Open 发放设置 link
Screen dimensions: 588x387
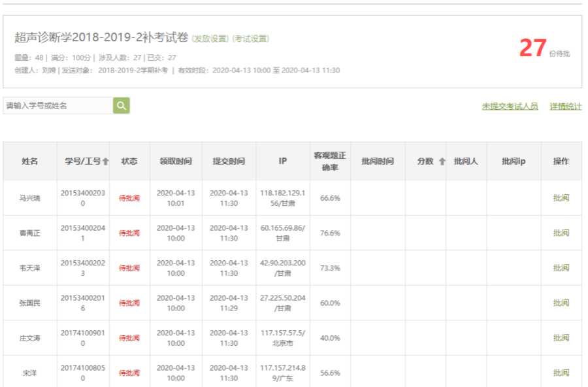click(210, 39)
